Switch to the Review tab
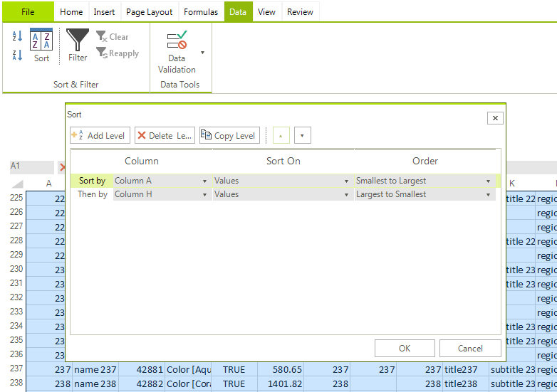This screenshot has height=392, width=557. [x=300, y=11]
